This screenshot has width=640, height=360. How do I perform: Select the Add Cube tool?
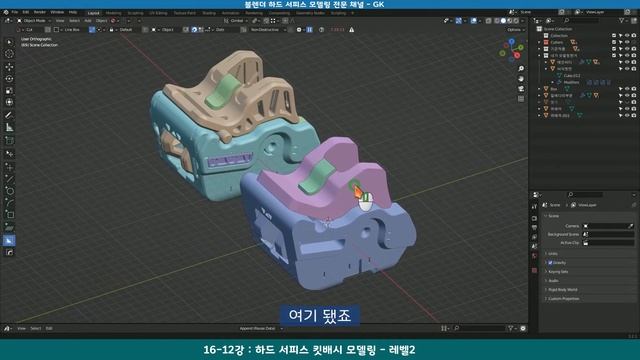(9, 141)
